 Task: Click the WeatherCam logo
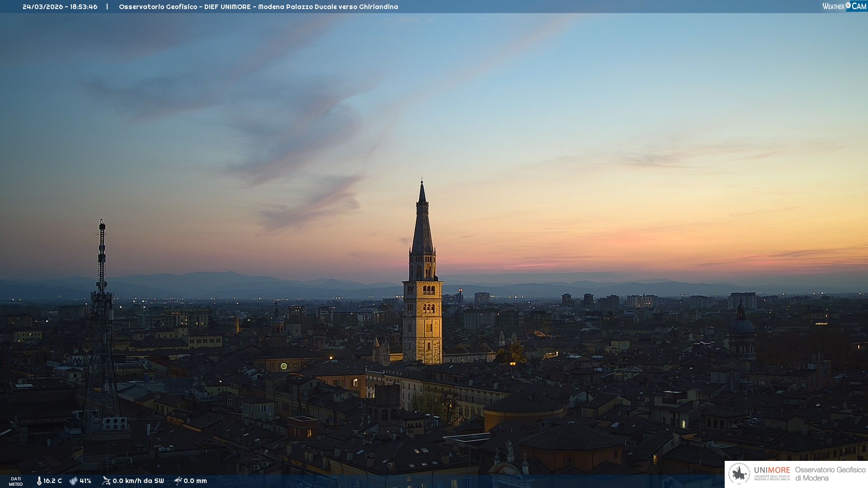(x=844, y=6)
